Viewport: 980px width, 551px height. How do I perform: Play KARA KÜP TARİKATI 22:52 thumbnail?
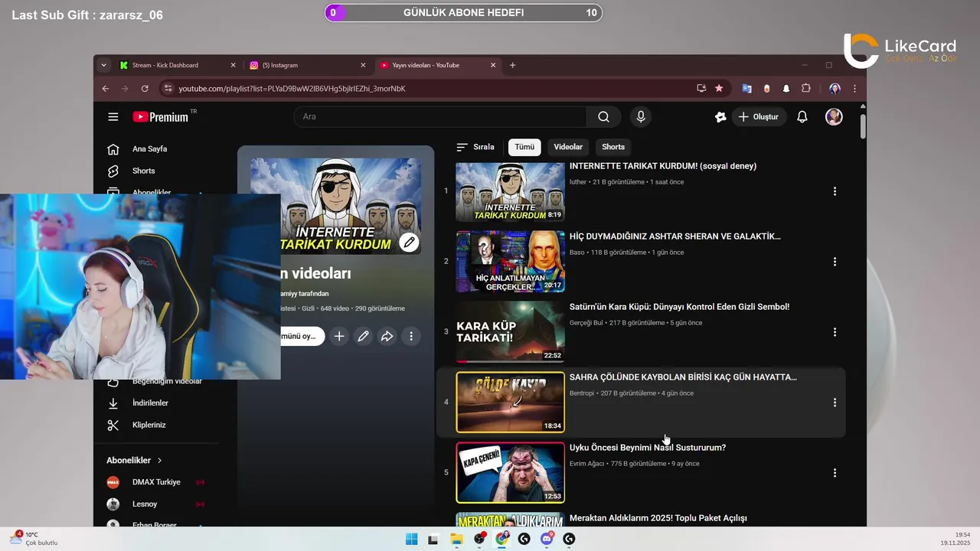[x=510, y=332]
